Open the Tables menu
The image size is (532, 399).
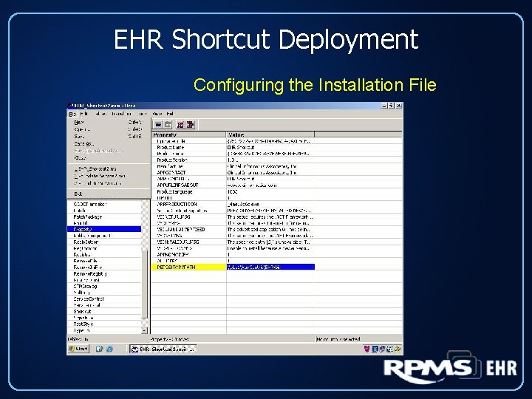point(100,114)
